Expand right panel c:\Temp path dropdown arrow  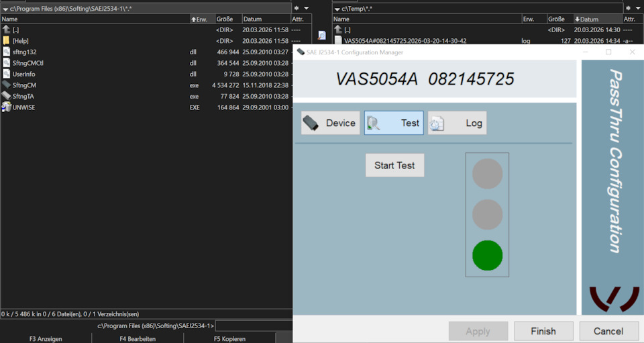(337, 9)
